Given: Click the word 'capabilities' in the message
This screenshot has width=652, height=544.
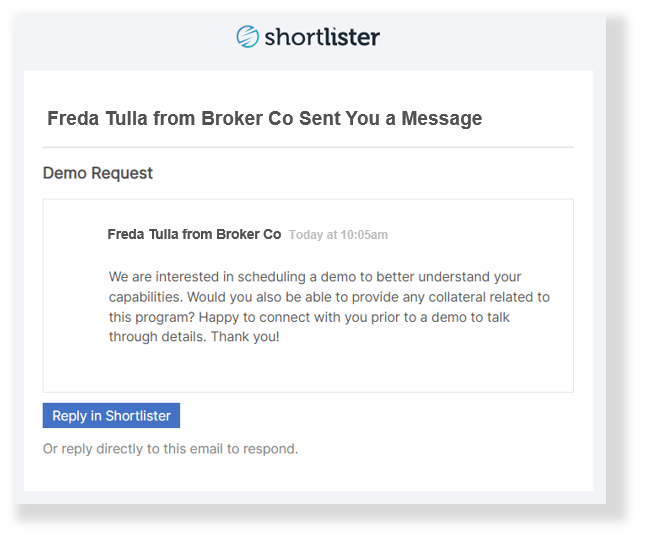Looking at the screenshot, I should (x=146, y=297).
